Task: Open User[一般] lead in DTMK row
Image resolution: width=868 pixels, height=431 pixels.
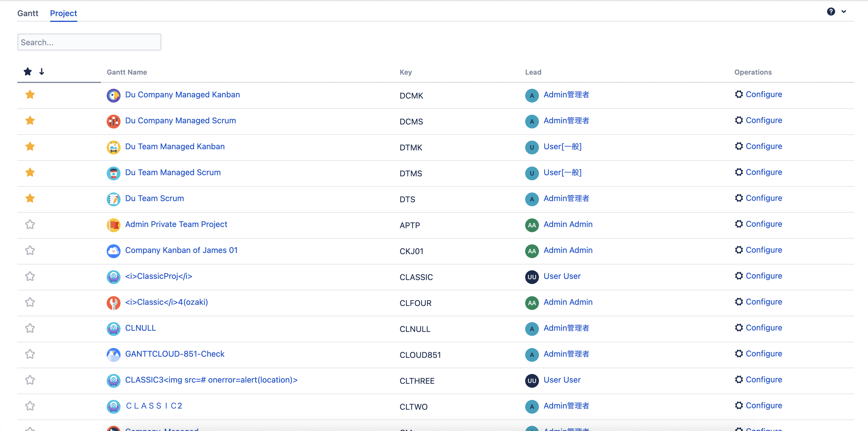Action: (x=562, y=146)
